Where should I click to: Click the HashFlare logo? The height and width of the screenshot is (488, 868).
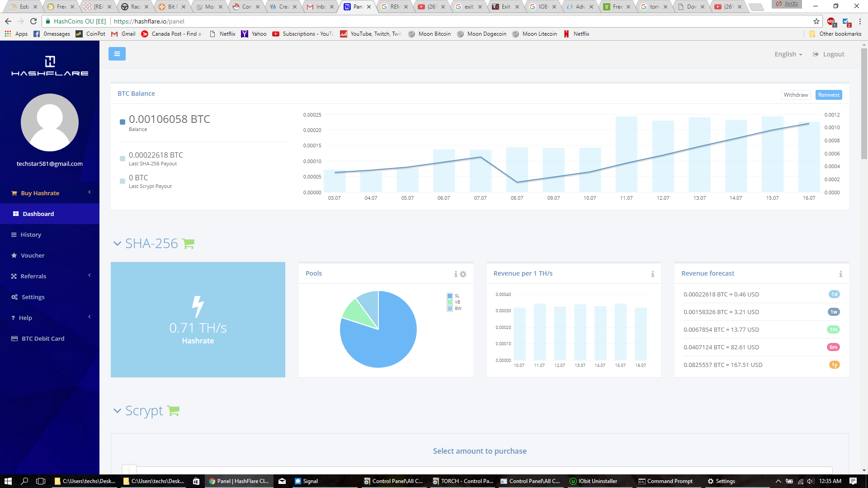click(50, 66)
